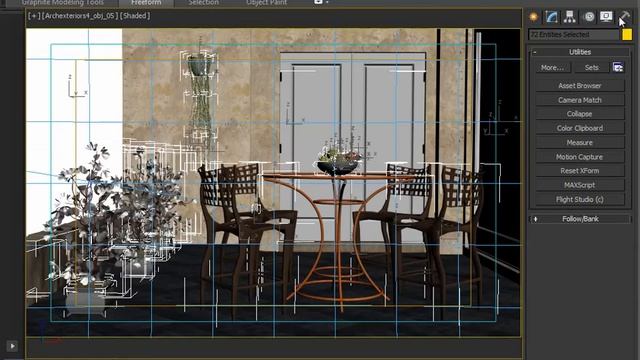Click the yellow object color swatch
The image size is (640, 360).
pyautogui.click(x=627, y=35)
